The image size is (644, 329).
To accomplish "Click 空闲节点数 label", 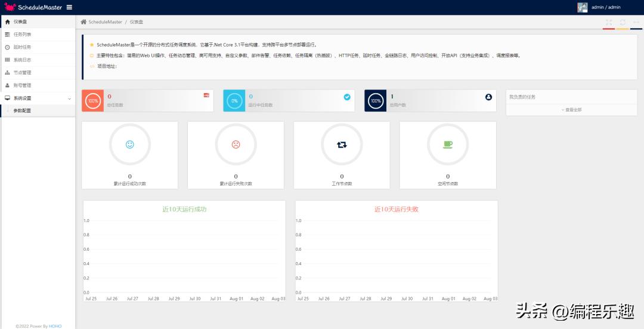I will (448, 183).
